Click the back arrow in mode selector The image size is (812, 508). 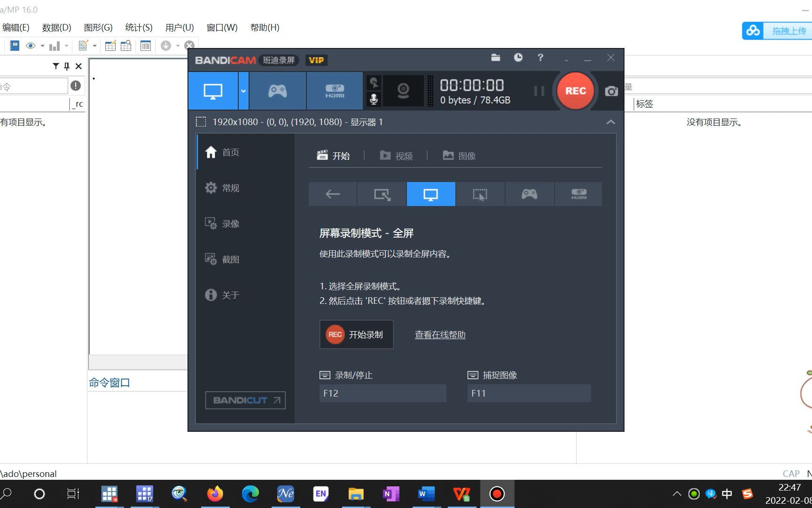[x=333, y=194]
